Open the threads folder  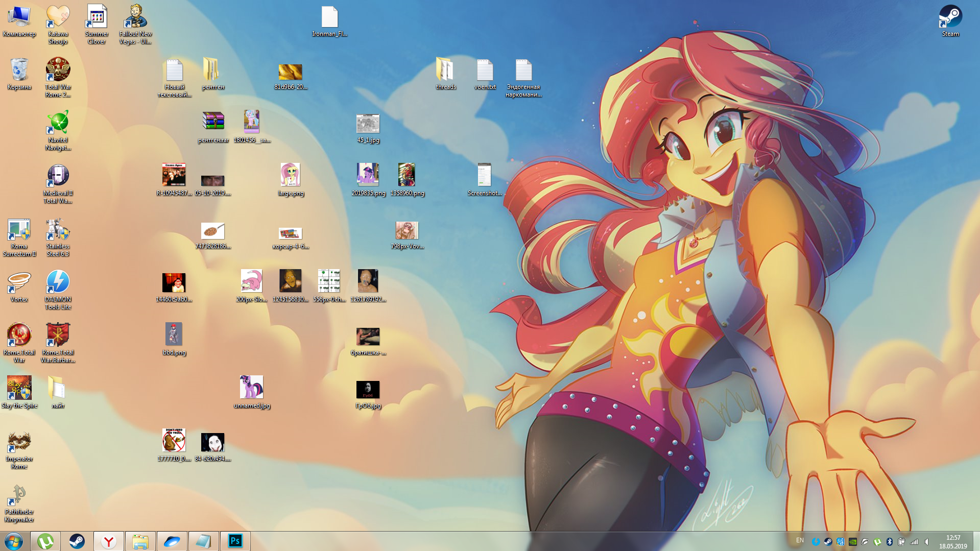pos(446,74)
